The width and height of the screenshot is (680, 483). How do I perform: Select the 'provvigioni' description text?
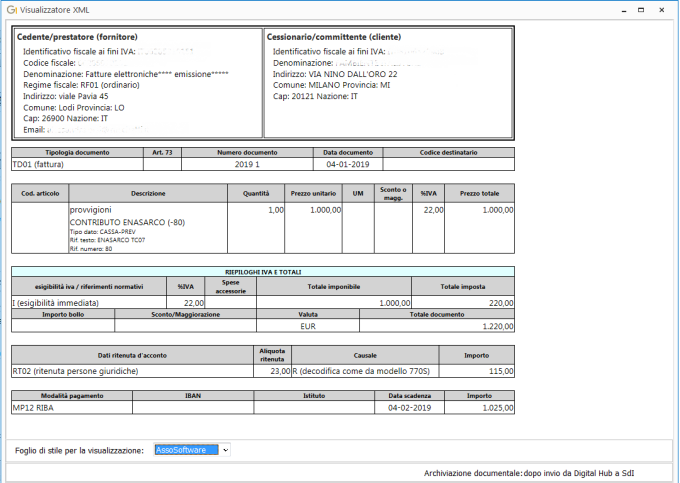pos(91,210)
